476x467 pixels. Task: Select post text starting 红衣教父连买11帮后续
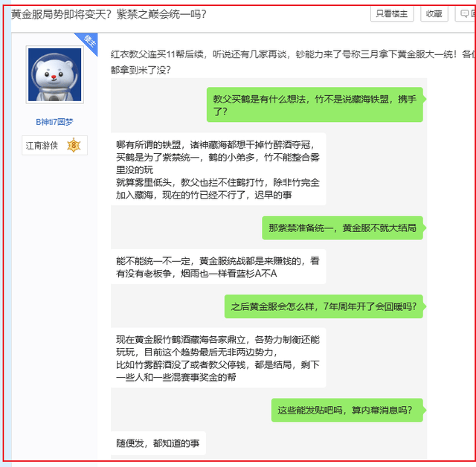tap(292, 54)
